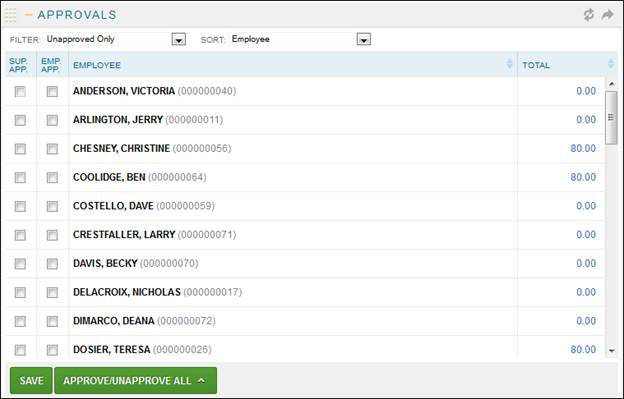Click 0.00 total for Delacroix, Nicholas
Viewport: 624px width, 399px height.
[x=586, y=292]
